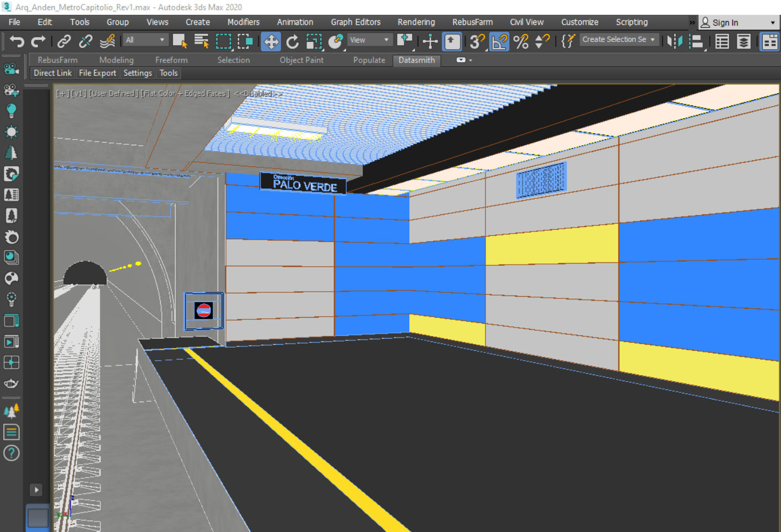
Task: Click the [V1] viewport label
Action: [x=78, y=94]
